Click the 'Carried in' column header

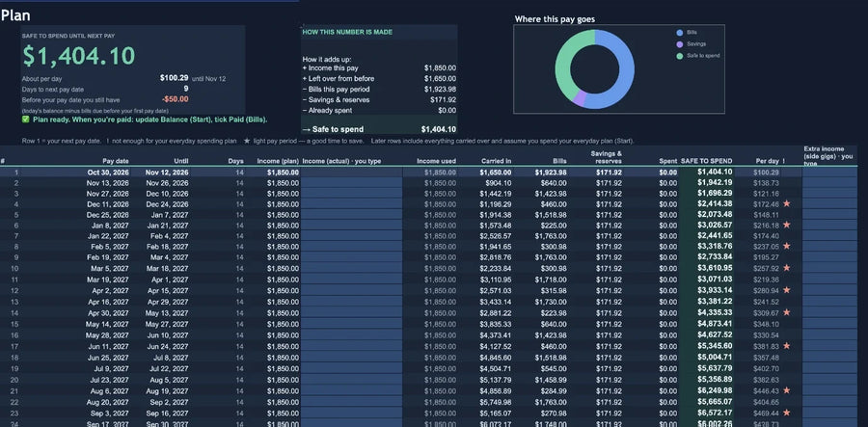[x=497, y=161]
